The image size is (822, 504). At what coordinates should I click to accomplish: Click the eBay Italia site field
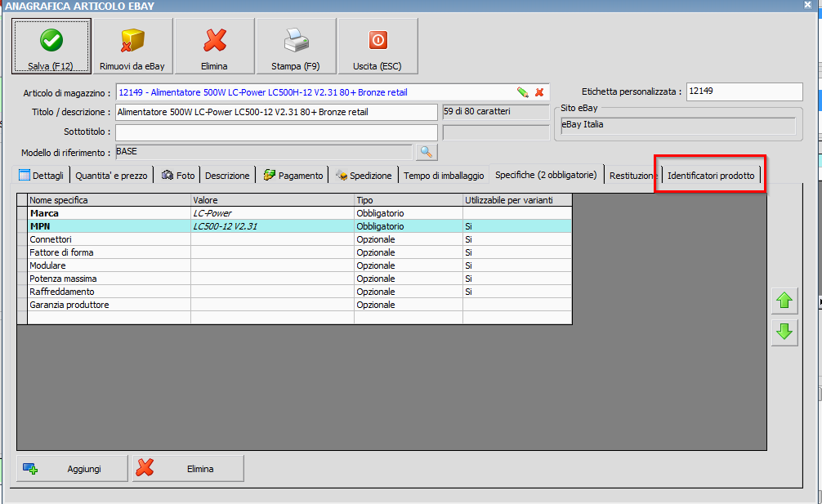click(678, 125)
